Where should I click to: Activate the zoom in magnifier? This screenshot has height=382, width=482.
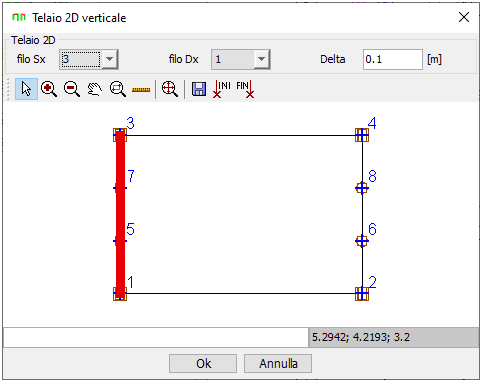pos(49,89)
